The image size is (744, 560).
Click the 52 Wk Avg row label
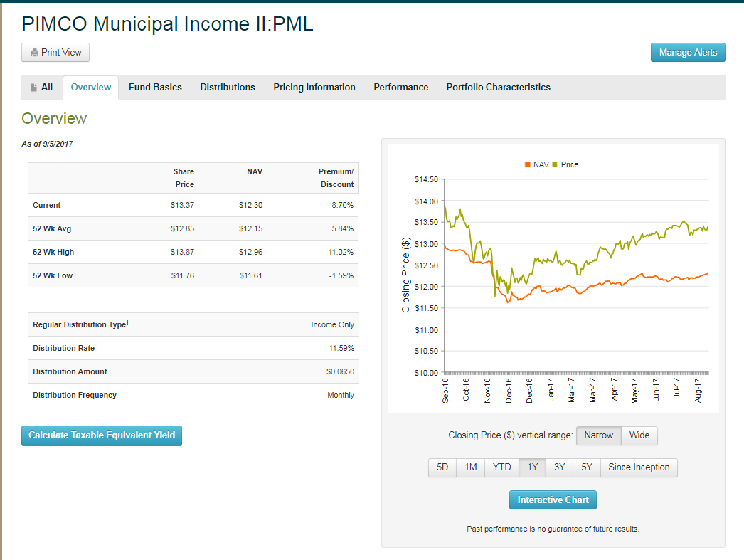(52, 228)
